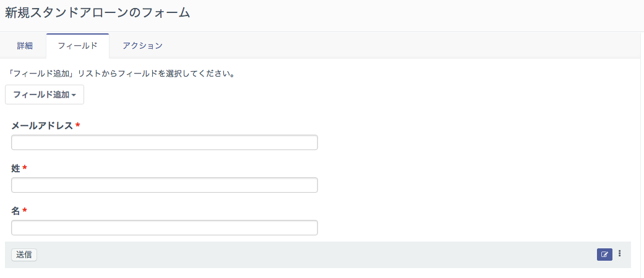Image resolution: width=644 pixels, height=278 pixels.
Task: Click empty gray area of the 送信 row
Action: [x=309, y=255]
